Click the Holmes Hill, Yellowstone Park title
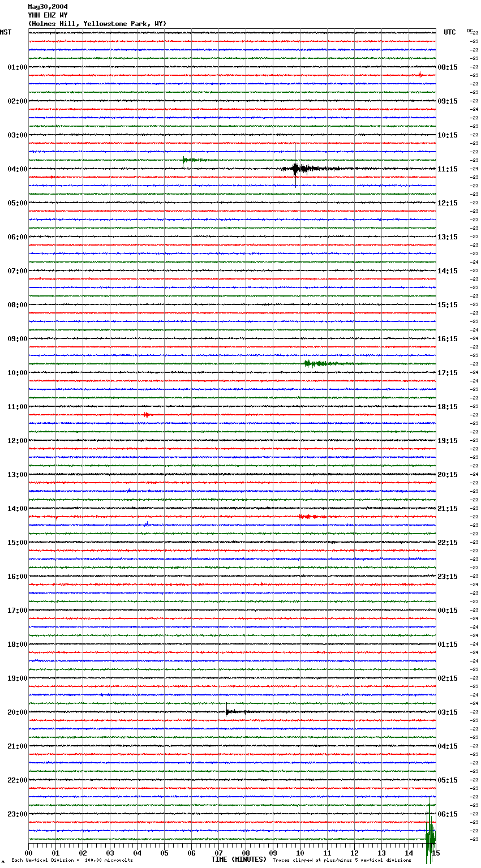This screenshot has height=868, width=481. [x=97, y=24]
